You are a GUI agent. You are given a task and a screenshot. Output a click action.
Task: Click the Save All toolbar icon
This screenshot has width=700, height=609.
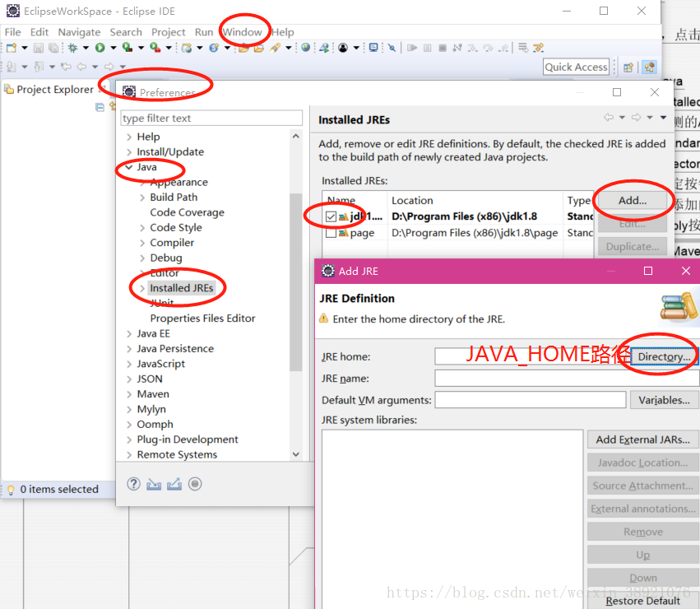point(53,48)
